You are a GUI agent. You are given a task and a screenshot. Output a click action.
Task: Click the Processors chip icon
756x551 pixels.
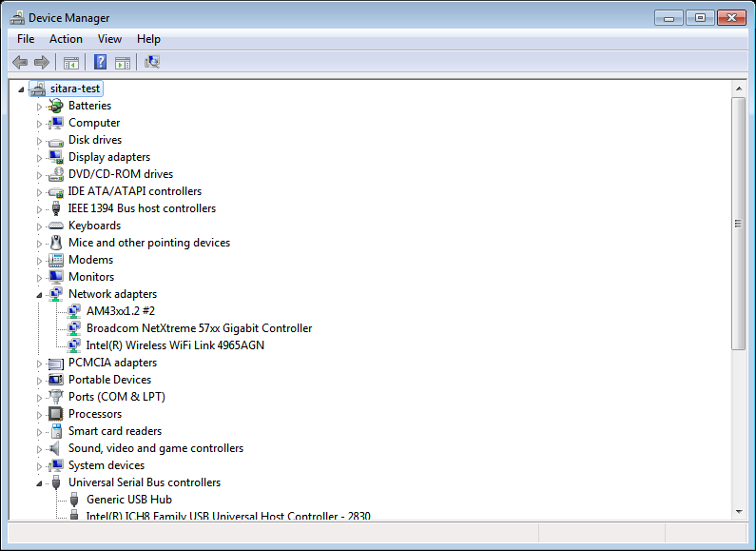tap(56, 414)
